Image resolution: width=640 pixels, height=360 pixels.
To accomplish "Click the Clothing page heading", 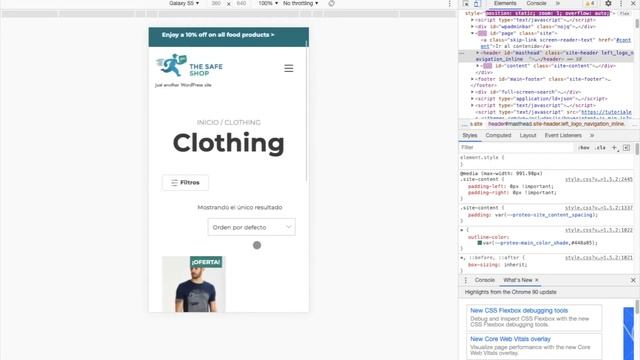I will pyautogui.click(x=229, y=143).
